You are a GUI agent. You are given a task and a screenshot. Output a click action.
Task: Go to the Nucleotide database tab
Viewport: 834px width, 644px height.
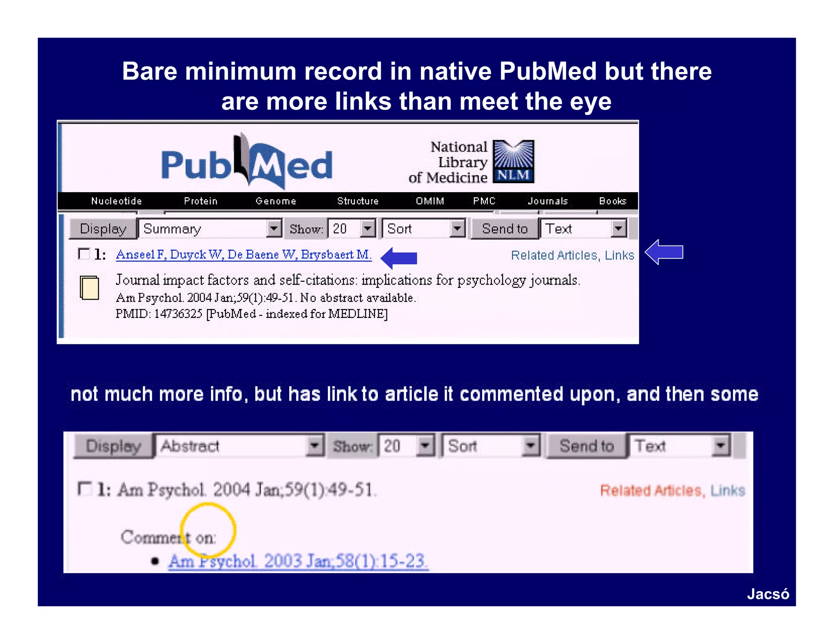click(116, 201)
